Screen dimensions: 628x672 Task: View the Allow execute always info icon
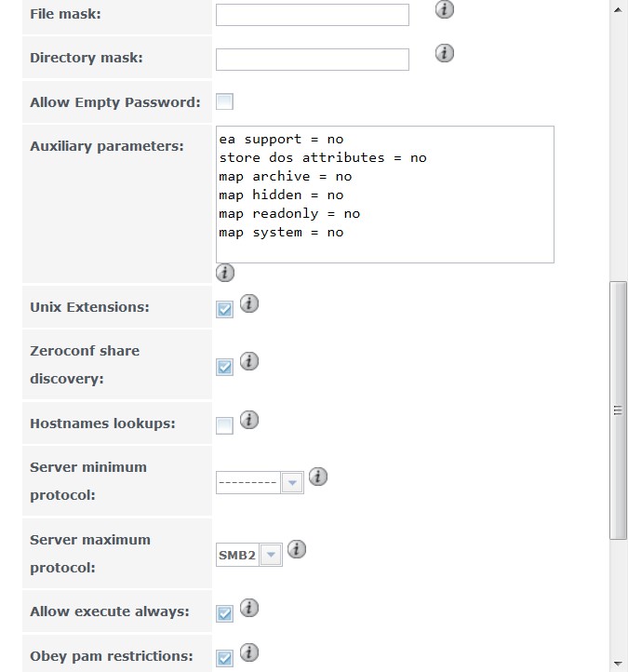click(249, 608)
